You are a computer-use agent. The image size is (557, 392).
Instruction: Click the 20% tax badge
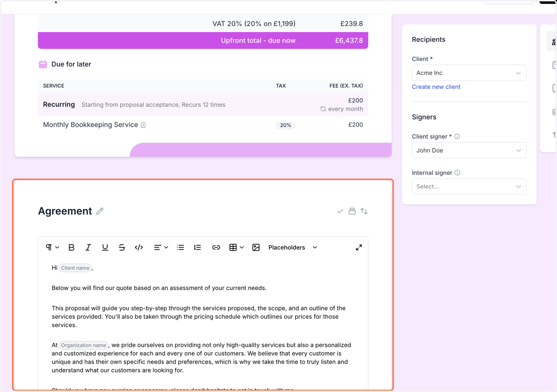[x=285, y=125]
